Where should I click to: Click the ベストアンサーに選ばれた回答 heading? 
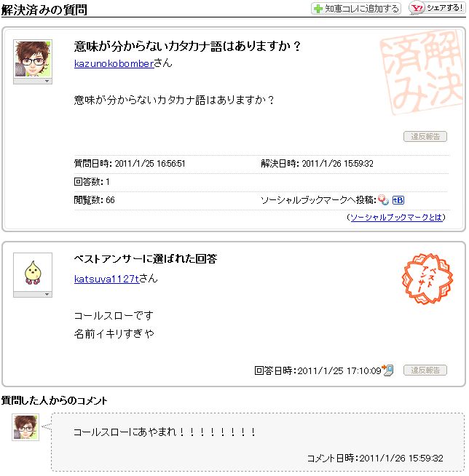coord(146,258)
